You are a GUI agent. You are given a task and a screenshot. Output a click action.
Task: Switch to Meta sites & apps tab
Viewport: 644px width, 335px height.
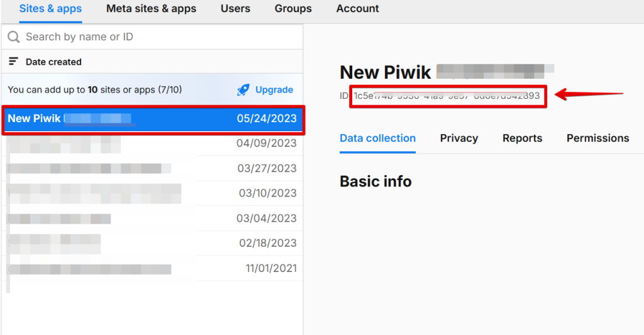tap(151, 9)
